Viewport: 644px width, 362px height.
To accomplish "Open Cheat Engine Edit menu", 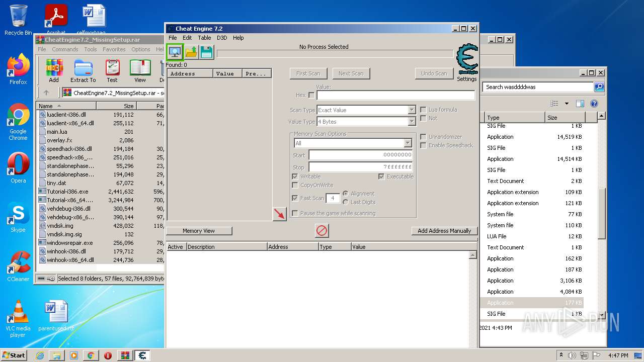I will [x=187, y=38].
